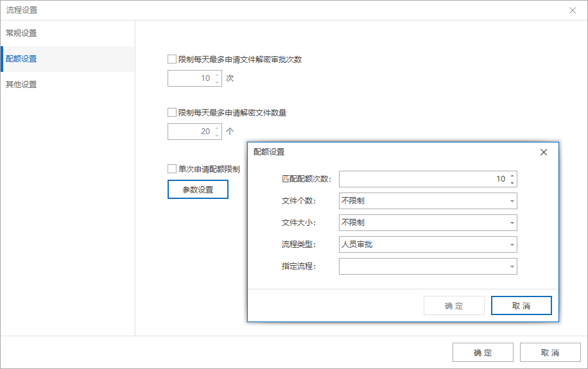Screen dimensions: 588x369
Task: Close the 流程设置 window
Action: (x=573, y=10)
